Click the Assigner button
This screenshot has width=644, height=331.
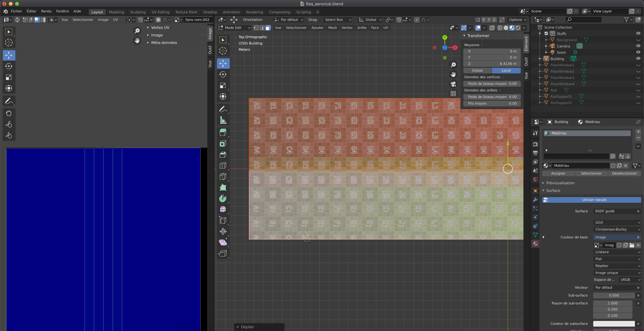point(558,173)
